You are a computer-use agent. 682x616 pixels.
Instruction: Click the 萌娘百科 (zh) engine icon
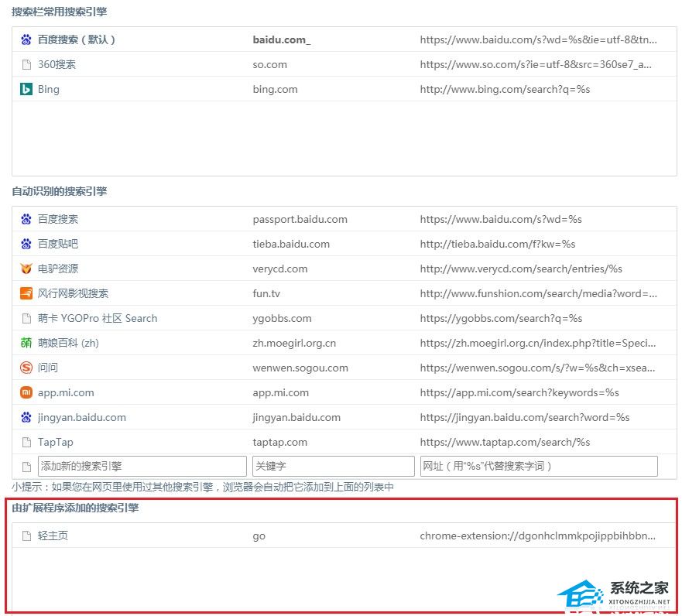pyautogui.click(x=26, y=343)
